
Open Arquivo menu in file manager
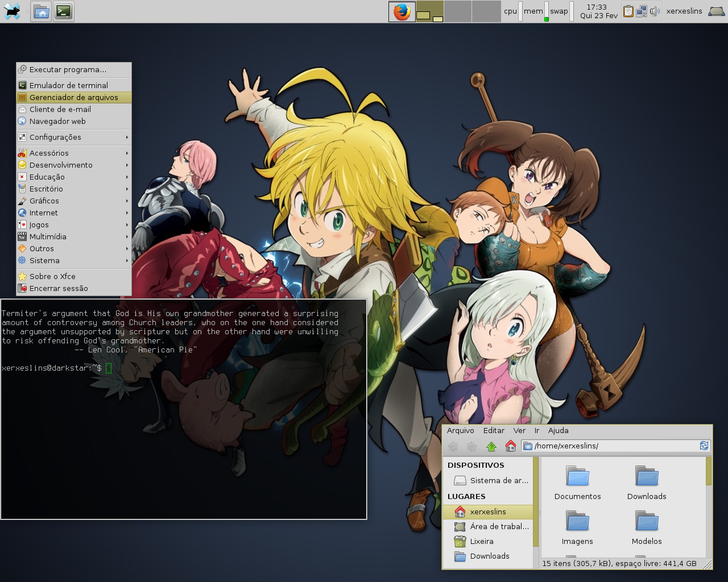tap(460, 430)
